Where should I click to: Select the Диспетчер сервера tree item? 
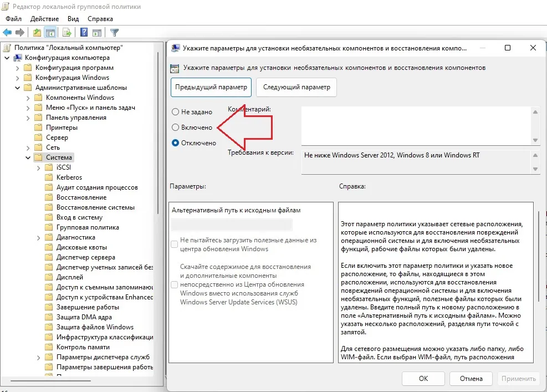click(86, 257)
